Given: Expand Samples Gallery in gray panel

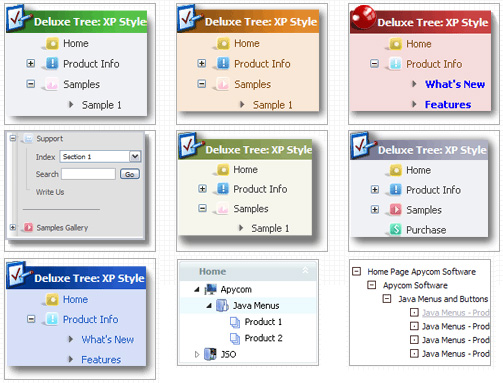Looking at the screenshot, I should tap(13, 227).
